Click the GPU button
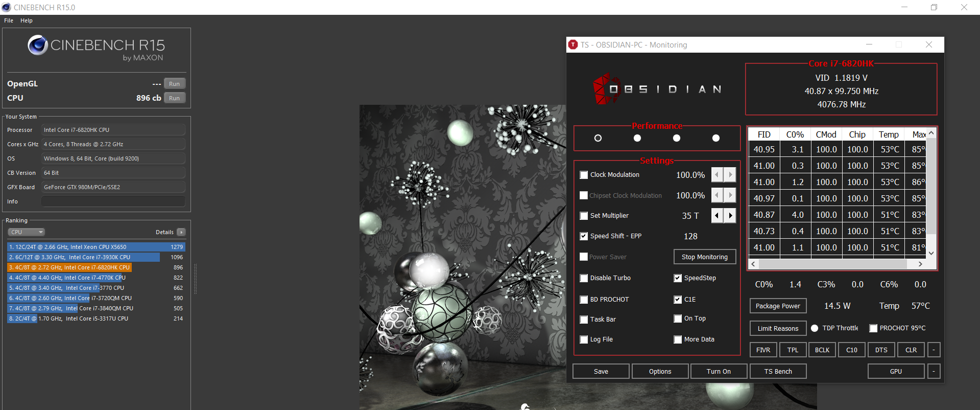Screen dimensions: 980x410 click(x=896, y=371)
